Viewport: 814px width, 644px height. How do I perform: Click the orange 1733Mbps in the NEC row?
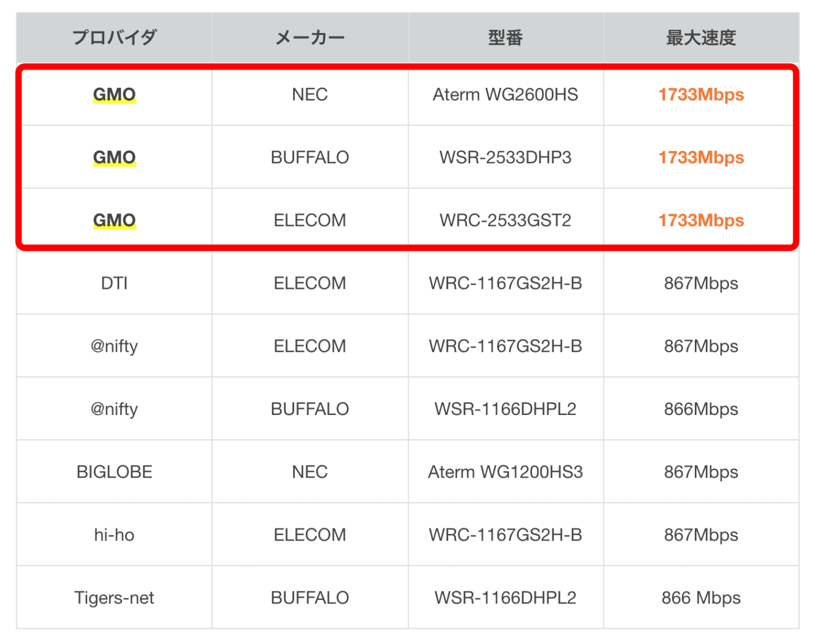(x=701, y=95)
